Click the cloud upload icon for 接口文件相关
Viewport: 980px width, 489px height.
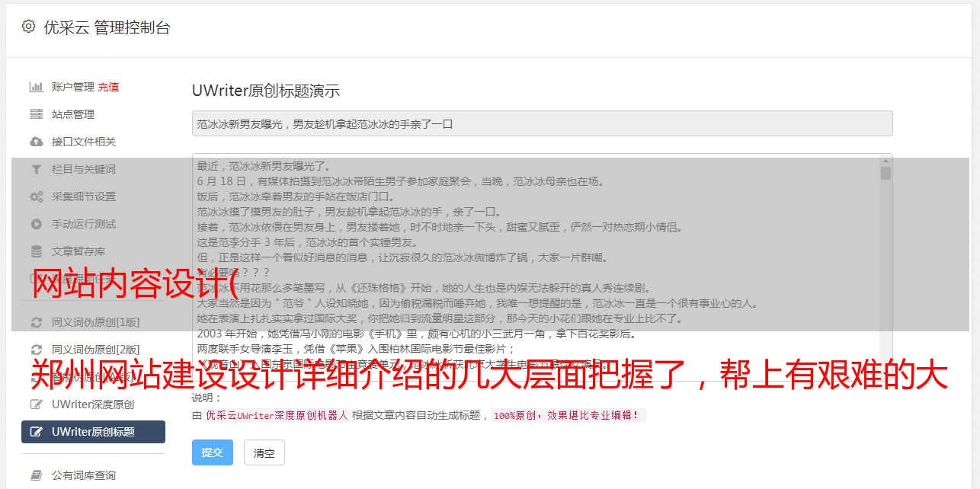click(36, 142)
